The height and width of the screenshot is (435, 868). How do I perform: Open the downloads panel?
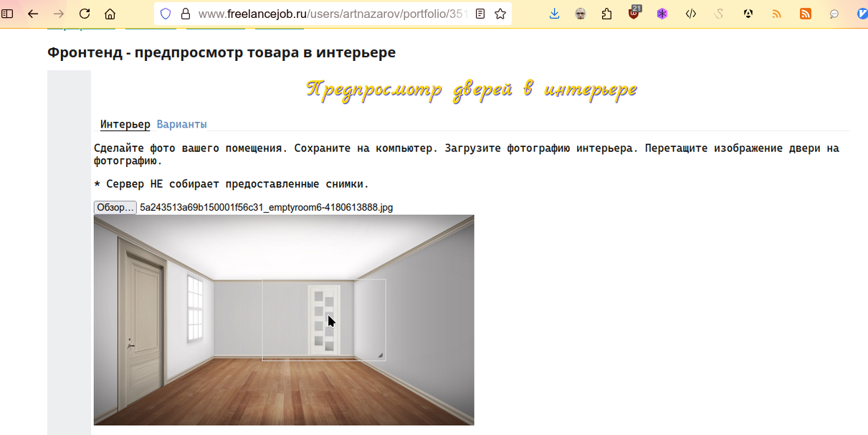pyautogui.click(x=554, y=14)
